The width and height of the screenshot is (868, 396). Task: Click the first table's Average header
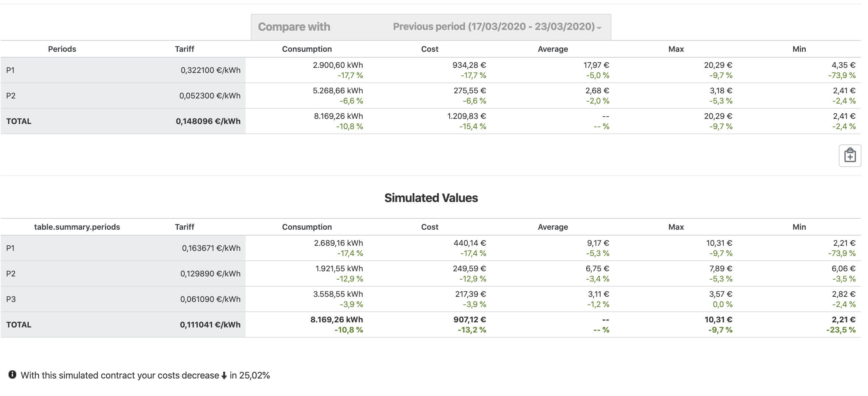coord(553,49)
